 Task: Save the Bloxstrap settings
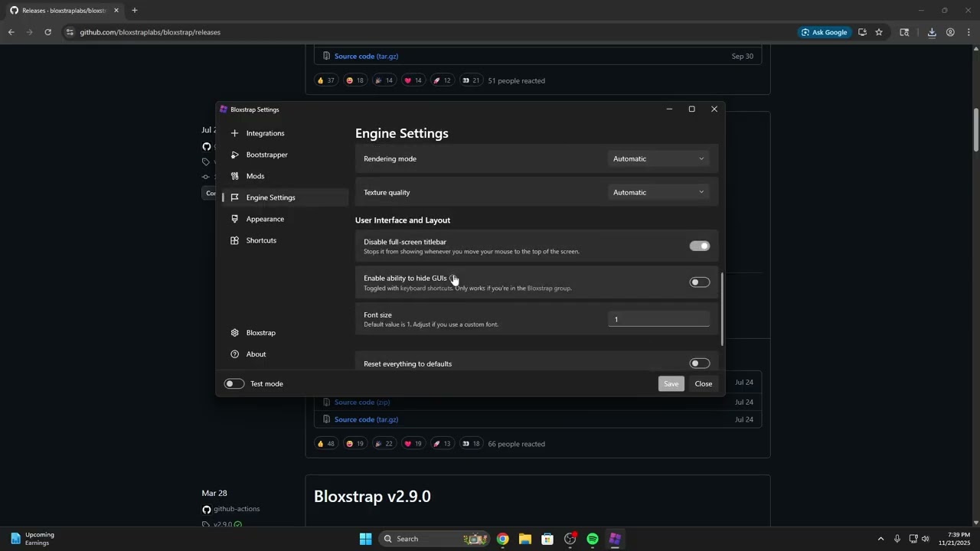pos(671,383)
